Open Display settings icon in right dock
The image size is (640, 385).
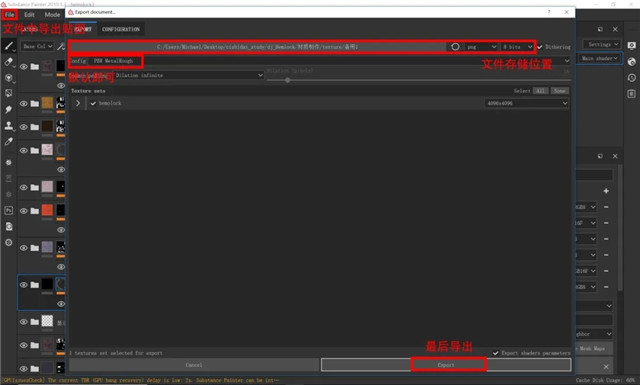tap(631, 45)
